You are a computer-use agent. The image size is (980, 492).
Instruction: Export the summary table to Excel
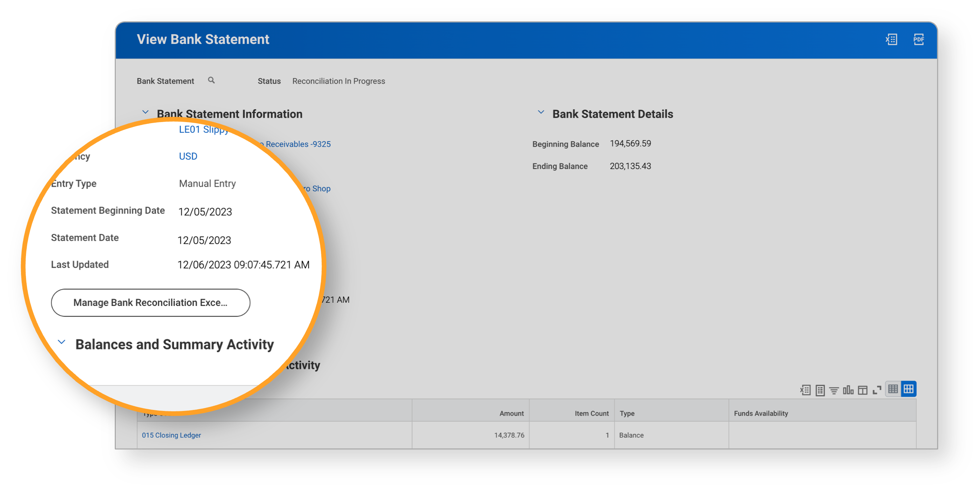pos(805,390)
